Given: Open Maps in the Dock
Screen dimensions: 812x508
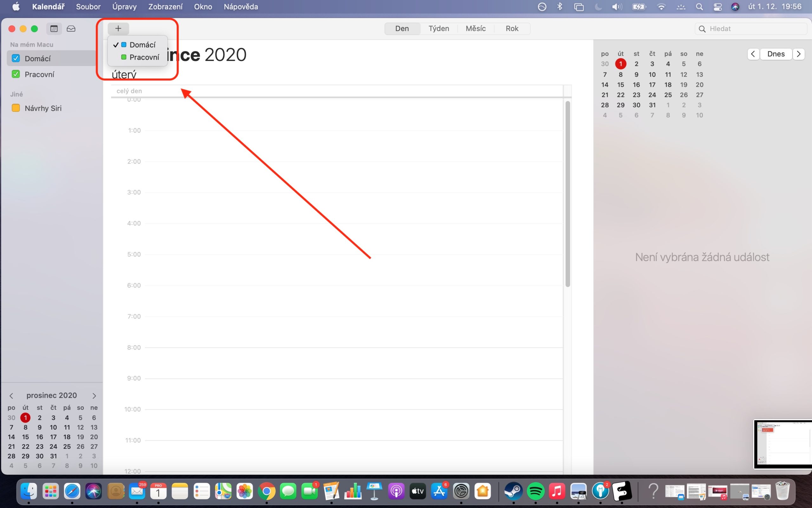Looking at the screenshot, I should pyautogui.click(x=223, y=491).
